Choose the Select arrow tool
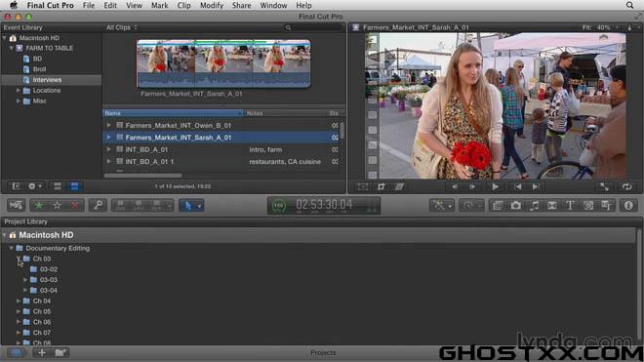This screenshot has width=644, height=362. [x=188, y=205]
